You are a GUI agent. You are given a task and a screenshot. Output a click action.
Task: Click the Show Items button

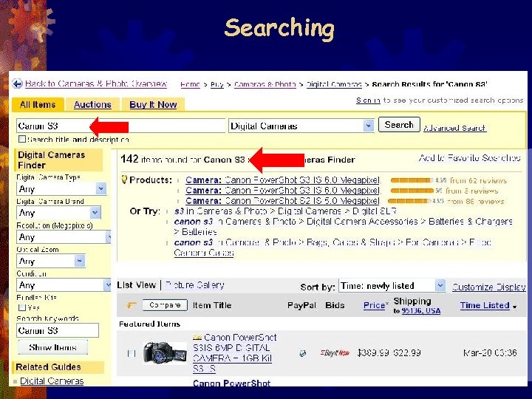[x=52, y=347]
